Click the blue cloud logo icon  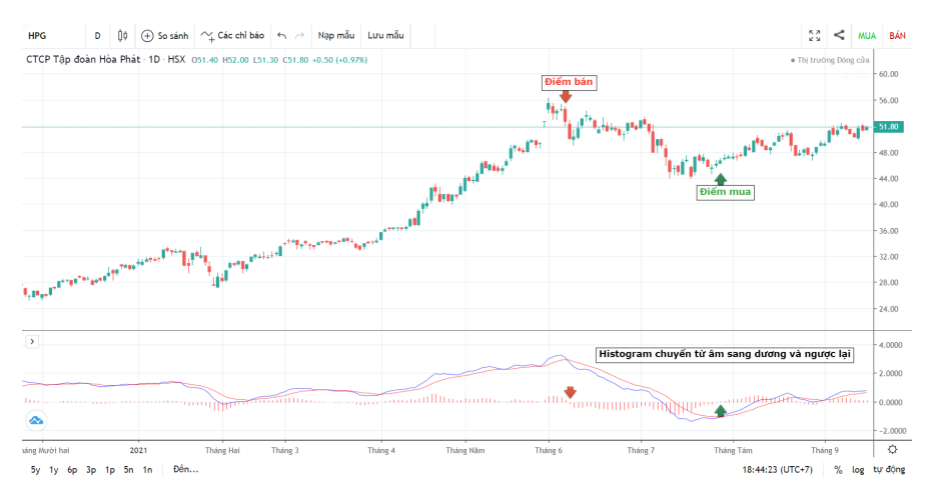point(36,420)
